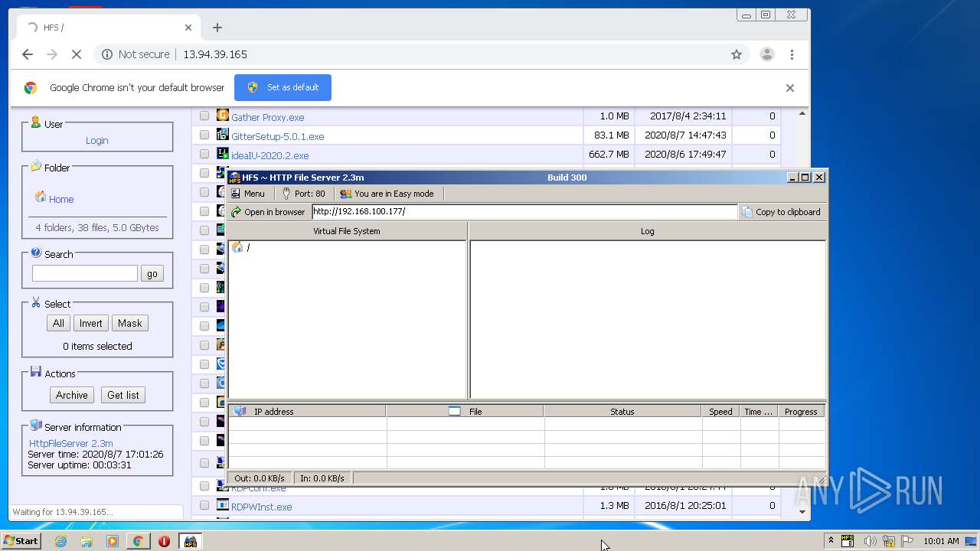Check the box for RDPConf.exe row
Image resolution: width=980 pixels, height=551 pixels.
204,486
